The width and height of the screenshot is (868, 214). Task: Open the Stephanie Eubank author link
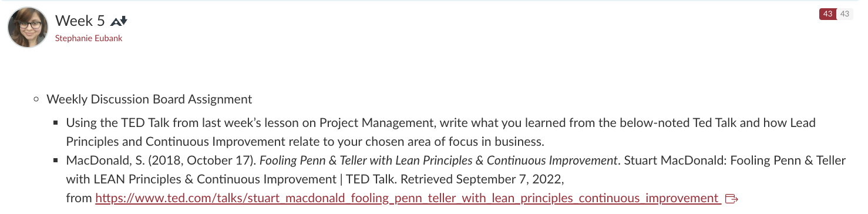(89, 38)
